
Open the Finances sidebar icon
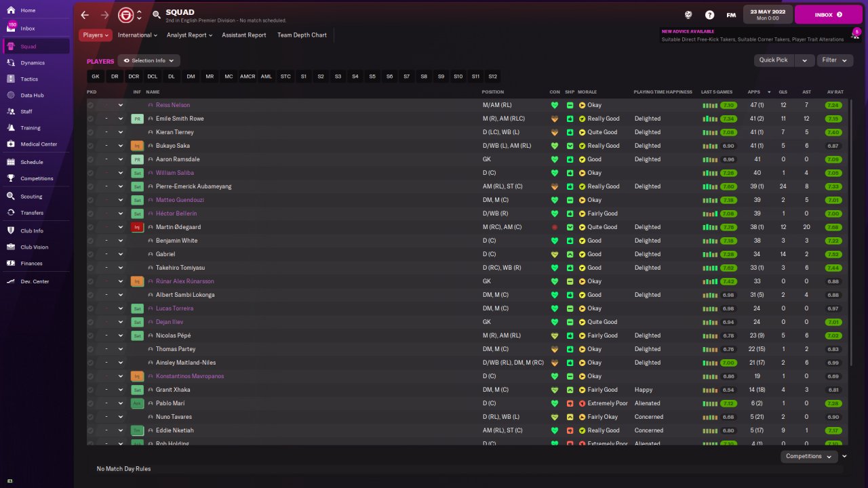pos(11,263)
